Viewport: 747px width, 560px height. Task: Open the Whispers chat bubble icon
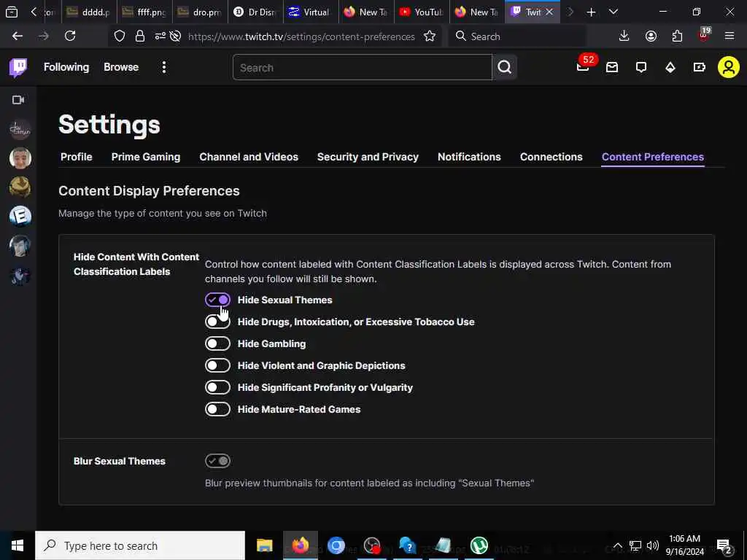641,68
